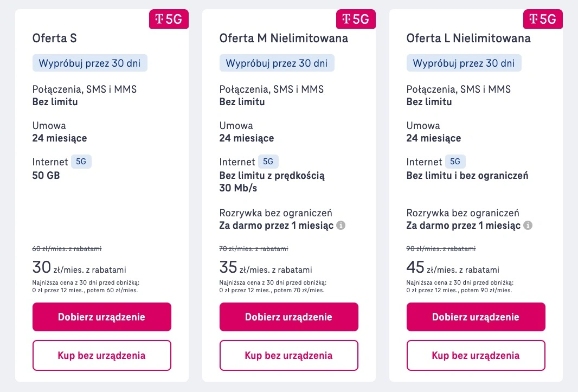This screenshot has width=578, height=392.
Task: Choose Dobierz urządzenie for Oferta M Nielimitowana
Action: click(288, 317)
